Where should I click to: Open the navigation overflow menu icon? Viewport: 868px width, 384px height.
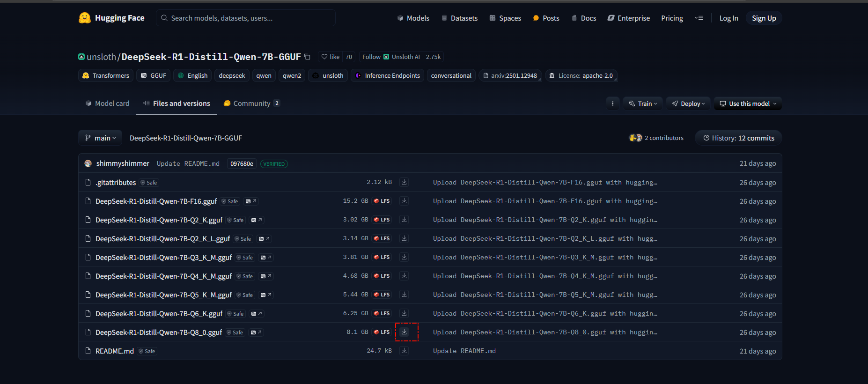point(699,18)
